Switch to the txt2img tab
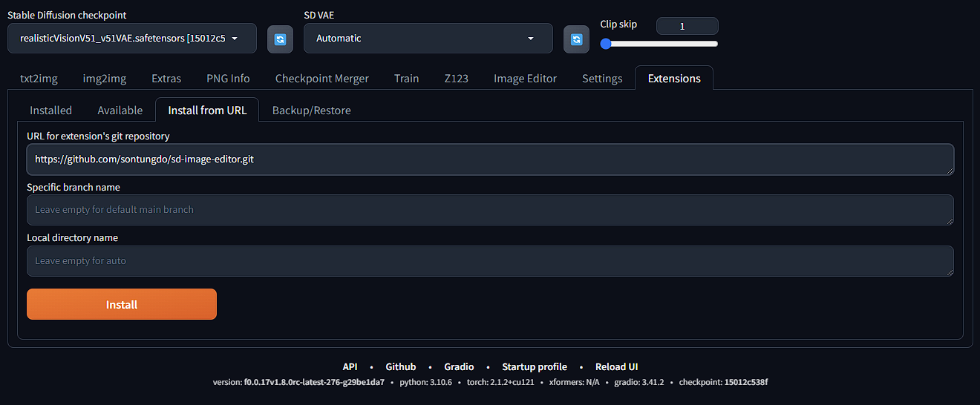The width and height of the screenshot is (980, 405). tap(39, 79)
